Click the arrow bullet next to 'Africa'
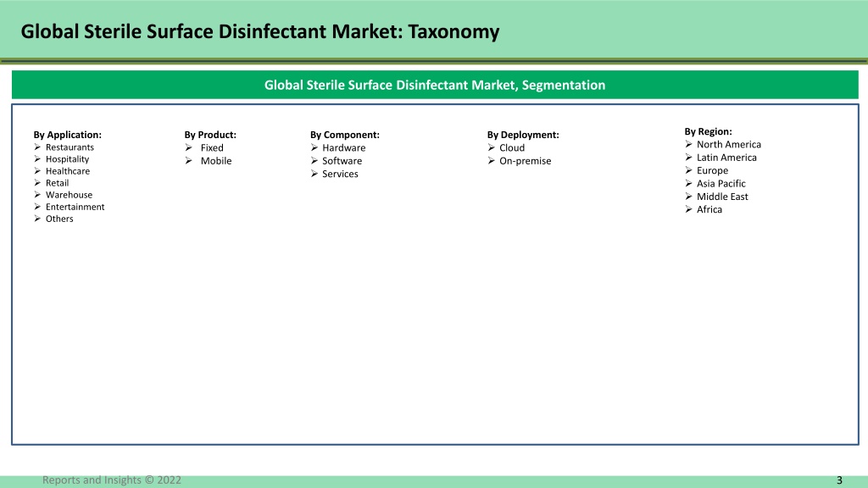The height and width of the screenshot is (488, 868). [x=688, y=210]
